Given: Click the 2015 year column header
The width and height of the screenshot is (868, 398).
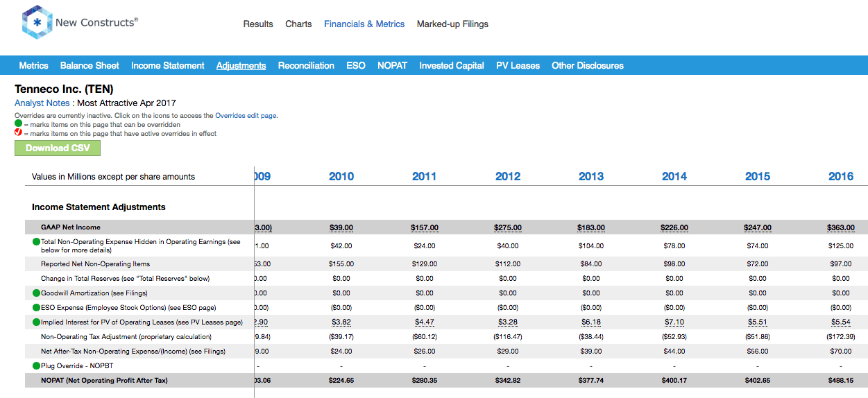Looking at the screenshot, I should pyautogui.click(x=758, y=177).
